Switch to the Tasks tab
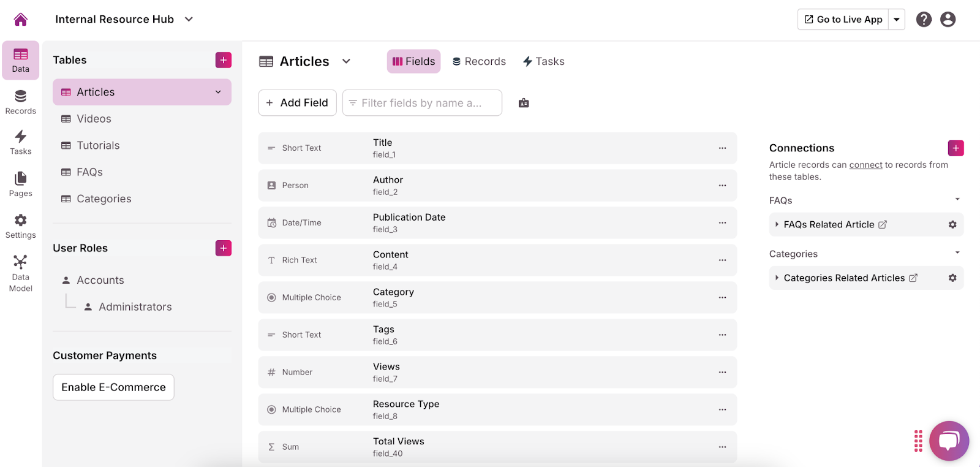Viewport: 980px width, 467px height. 543,61
